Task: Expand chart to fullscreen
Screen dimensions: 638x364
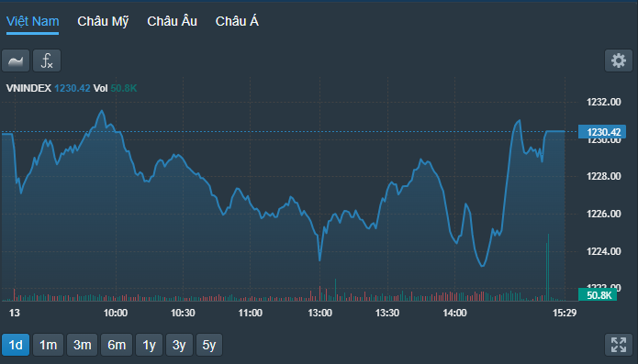Action: tap(619, 345)
